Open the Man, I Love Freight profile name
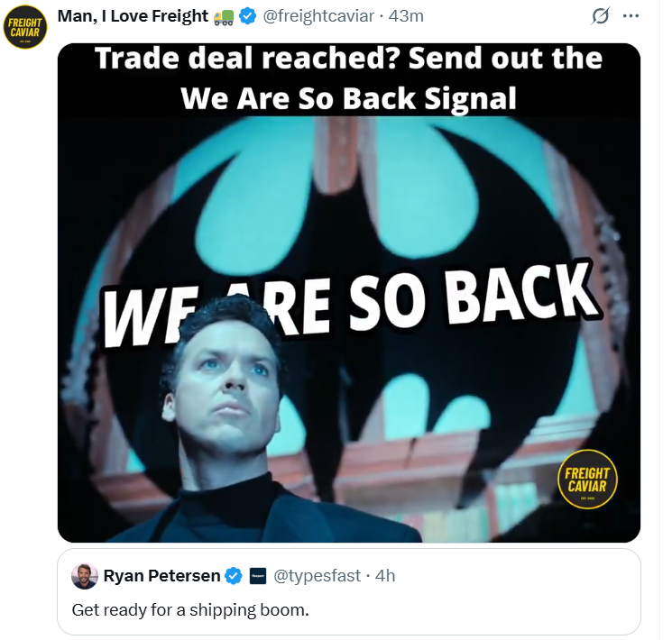The height and width of the screenshot is (640, 672). coord(133,16)
